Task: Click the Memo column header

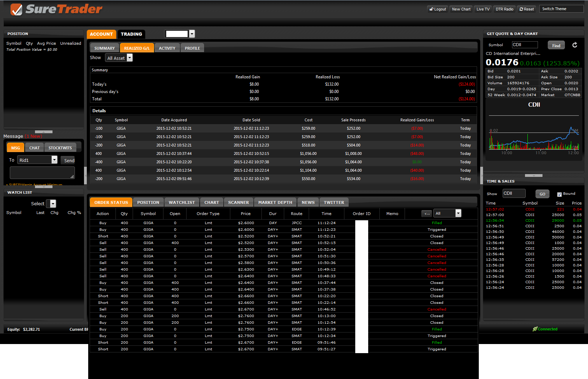Action: point(392,214)
